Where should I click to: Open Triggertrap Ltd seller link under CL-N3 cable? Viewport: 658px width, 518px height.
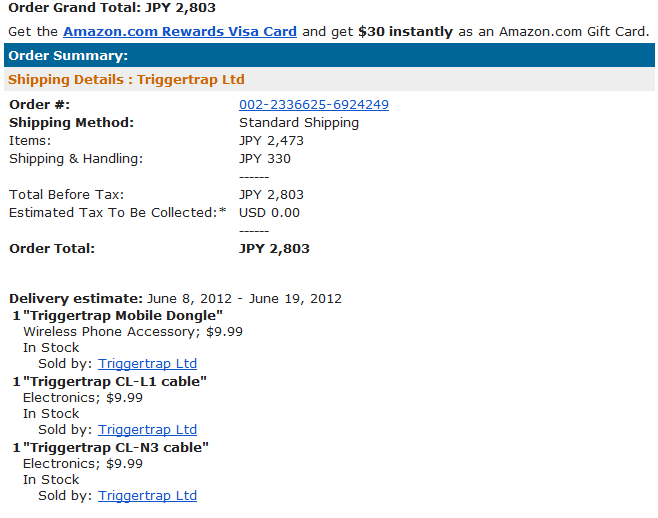click(x=147, y=496)
